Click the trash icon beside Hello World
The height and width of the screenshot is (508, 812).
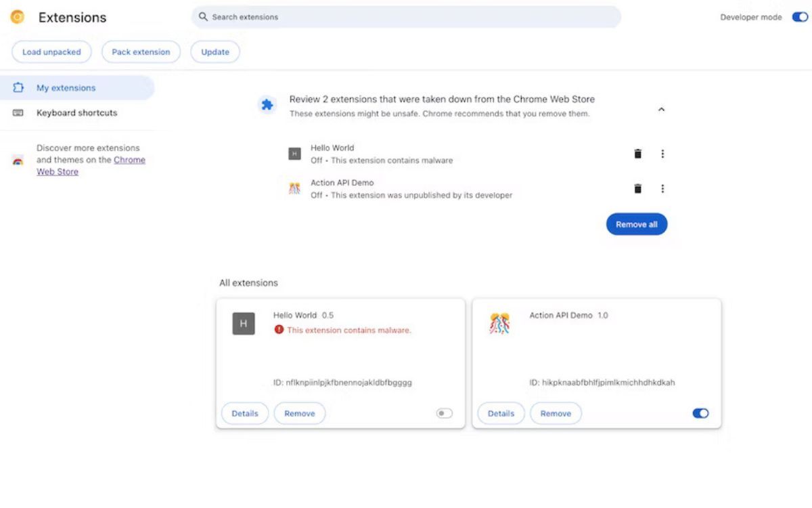click(637, 154)
